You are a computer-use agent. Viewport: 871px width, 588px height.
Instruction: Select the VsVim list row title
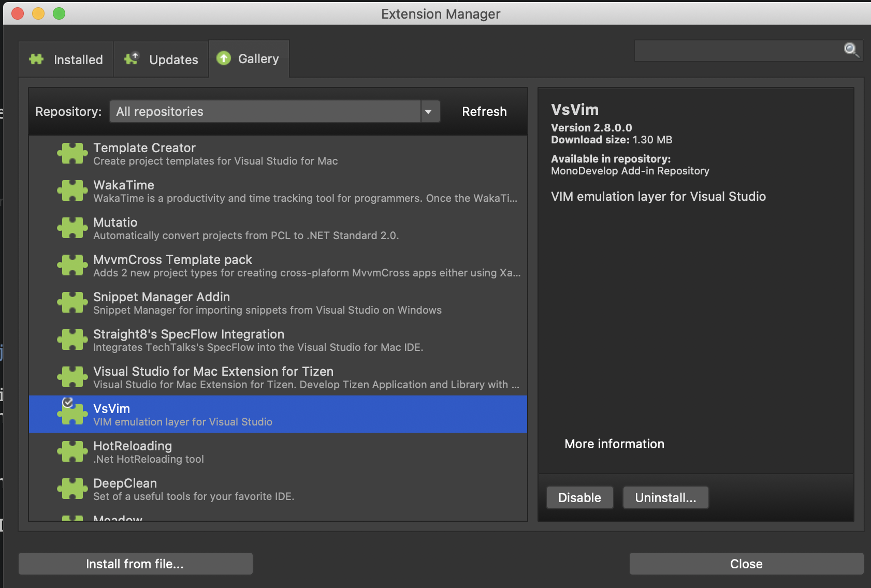[x=111, y=408]
